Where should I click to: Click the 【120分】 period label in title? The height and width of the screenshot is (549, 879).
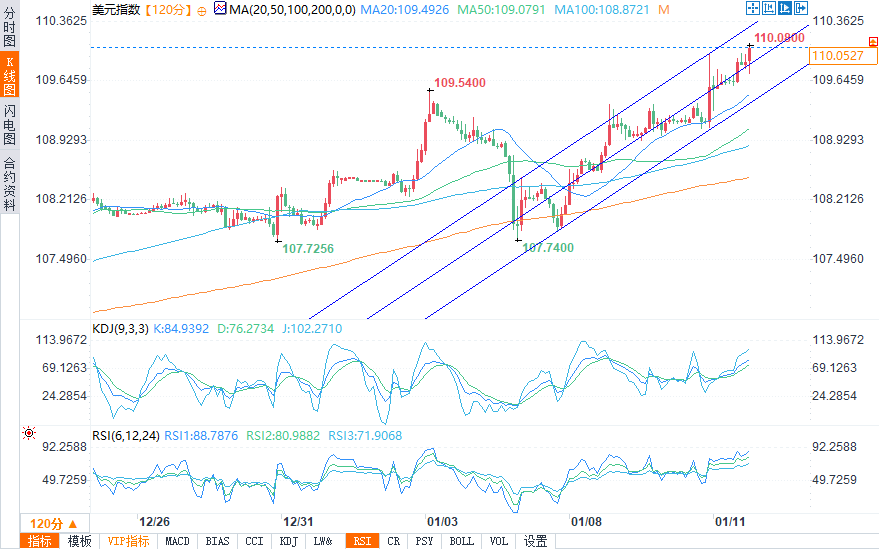coord(167,10)
